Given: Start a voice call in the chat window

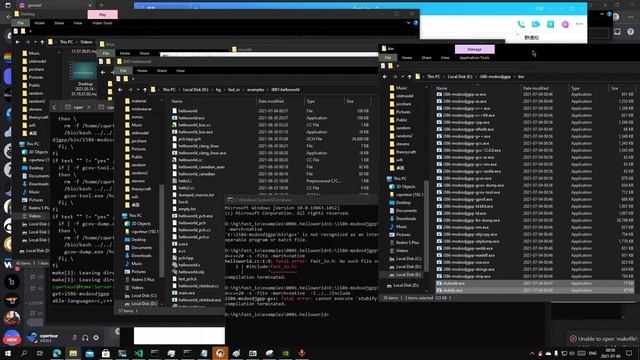Looking at the screenshot, I should [521, 24].
